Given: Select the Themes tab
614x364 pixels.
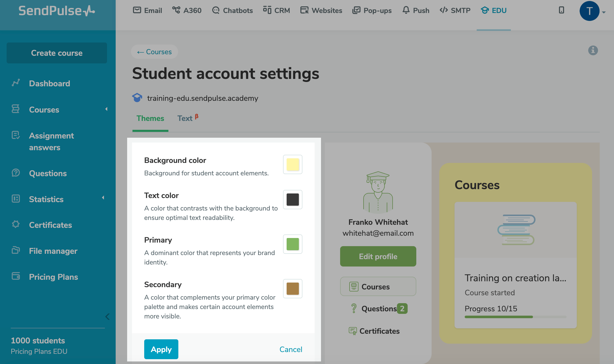Looking at the screenshot, I should (x=150, y=118).
